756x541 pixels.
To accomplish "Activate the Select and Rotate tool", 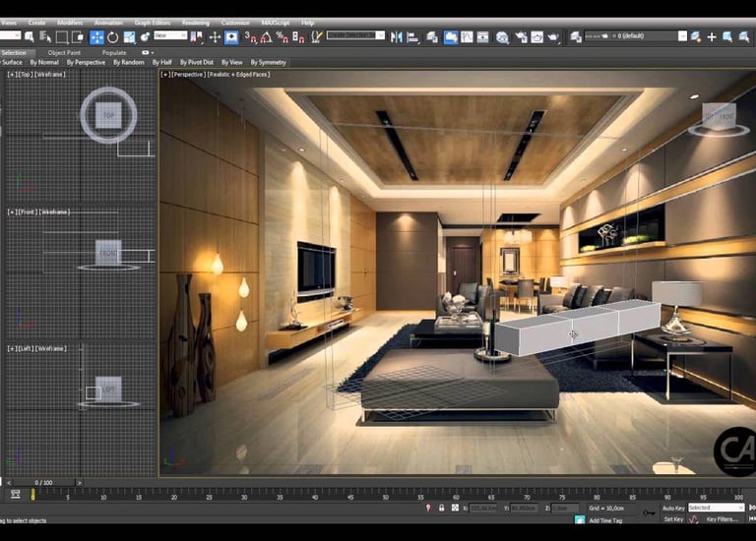I will 113,37.
